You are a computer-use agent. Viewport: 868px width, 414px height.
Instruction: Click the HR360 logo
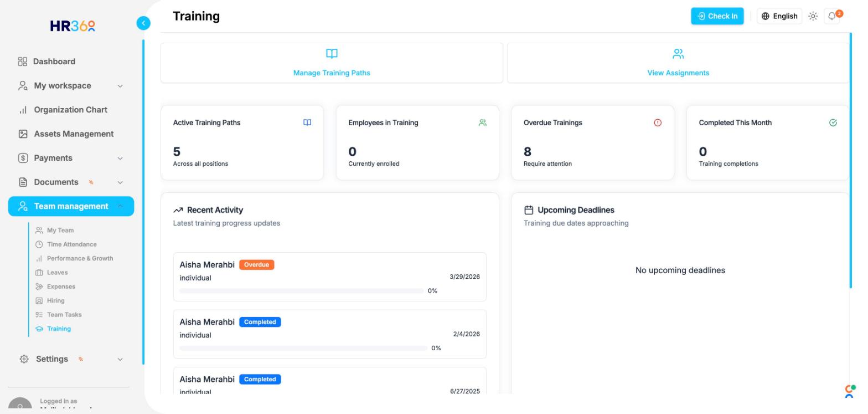(x=73, y=26)
